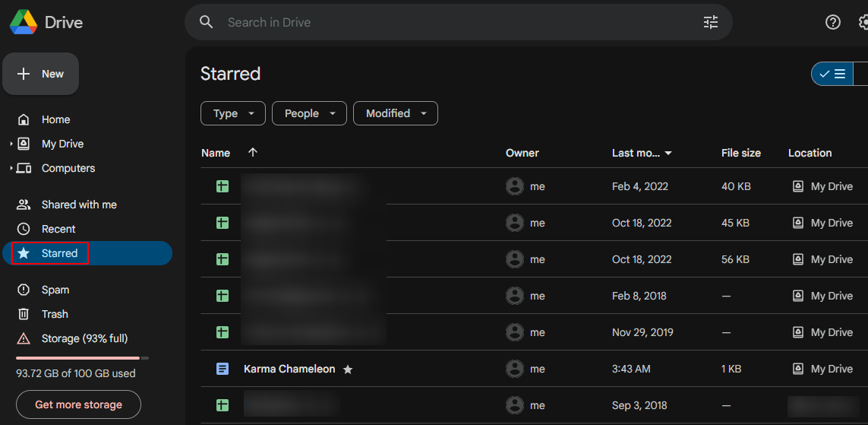Click the Recent clock icon
868x425 pixels.
click(24, 229)
